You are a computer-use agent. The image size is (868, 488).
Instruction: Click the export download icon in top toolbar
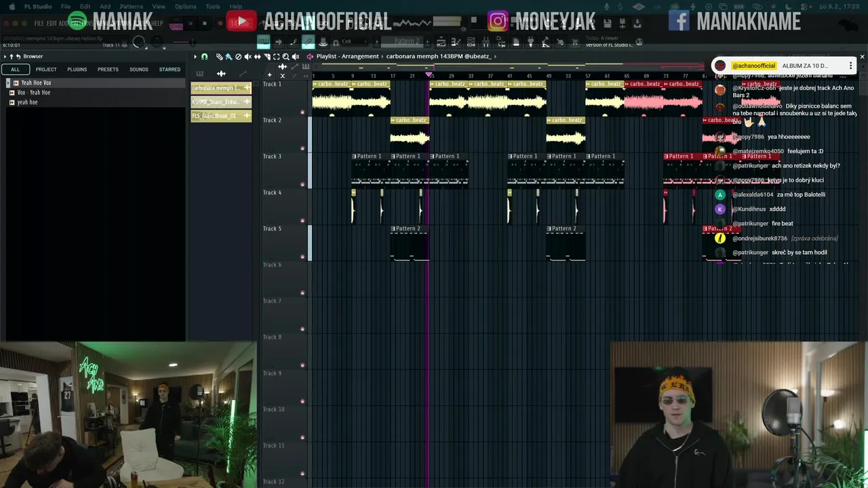point(637,23)
